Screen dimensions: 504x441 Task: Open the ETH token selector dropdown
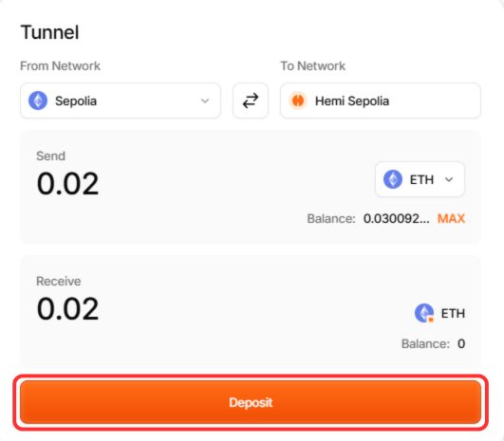(420, 179)
